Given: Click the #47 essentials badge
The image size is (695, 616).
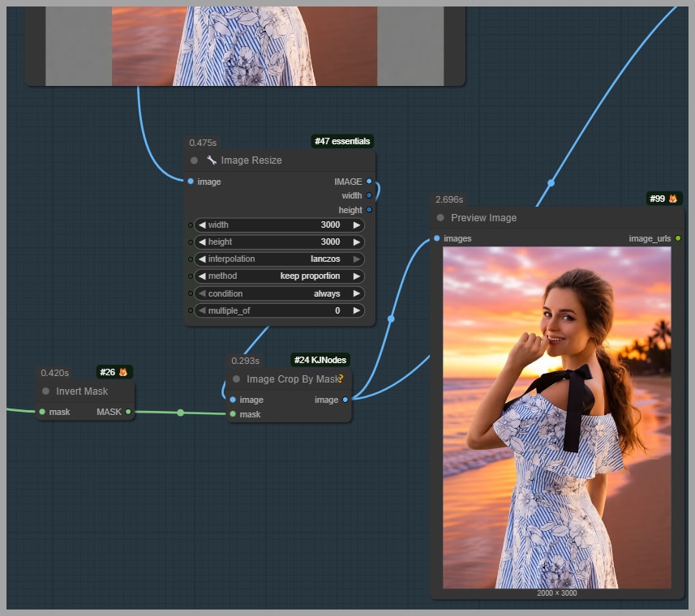Looking at the screenshot, I should tap(342, 141).
